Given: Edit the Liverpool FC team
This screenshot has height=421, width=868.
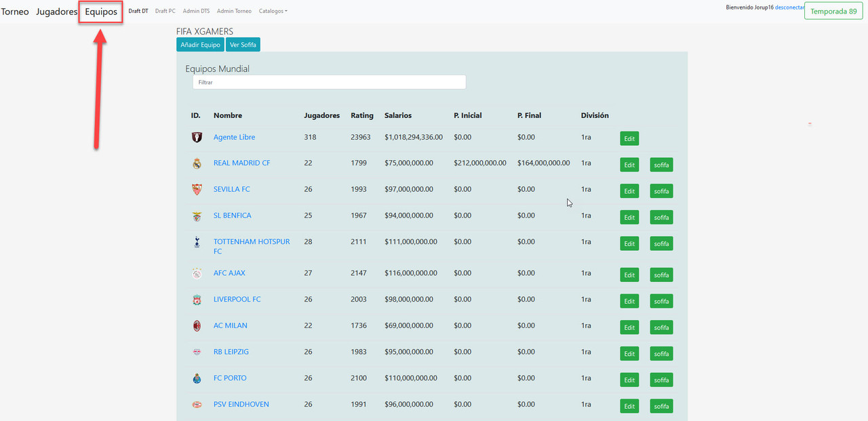Looking at the screenshot, I should click(629, 301).
